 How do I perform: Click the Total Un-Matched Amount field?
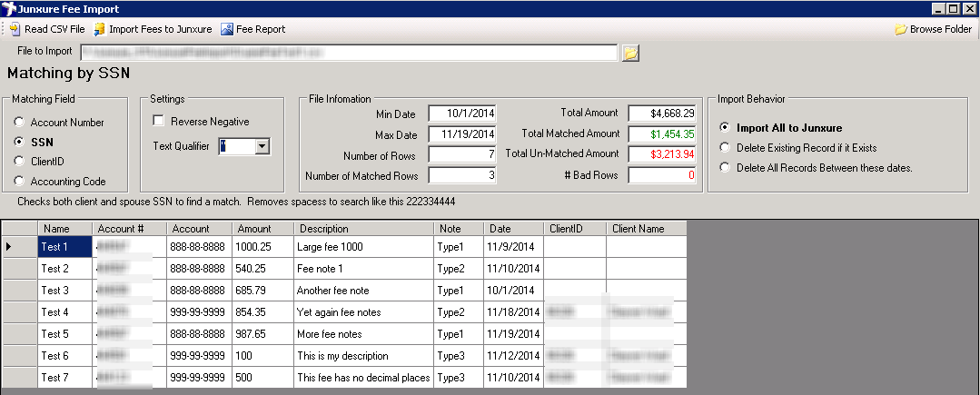click(x=662, y=155)
